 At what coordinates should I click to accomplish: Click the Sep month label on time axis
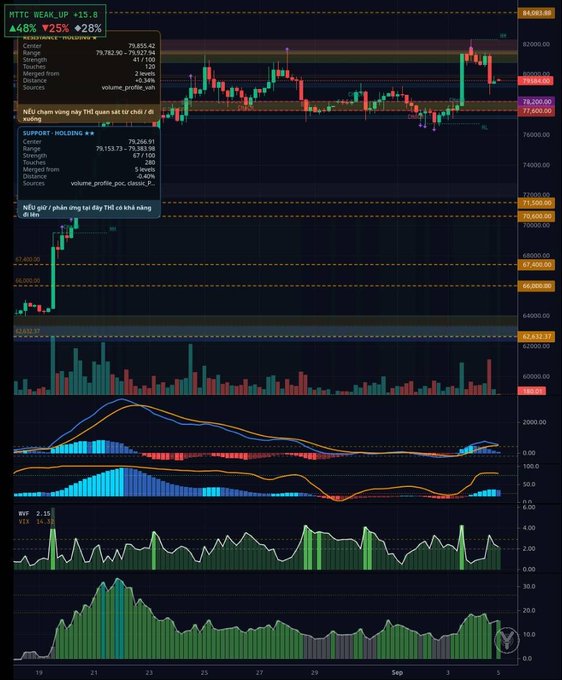tap(397, 673)
